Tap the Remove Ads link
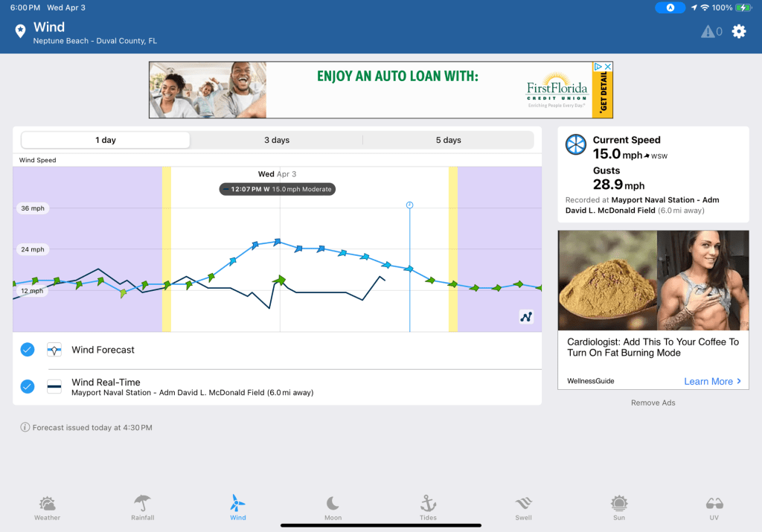The height and width of the screenshot is (532, 762). click(653, 403)
